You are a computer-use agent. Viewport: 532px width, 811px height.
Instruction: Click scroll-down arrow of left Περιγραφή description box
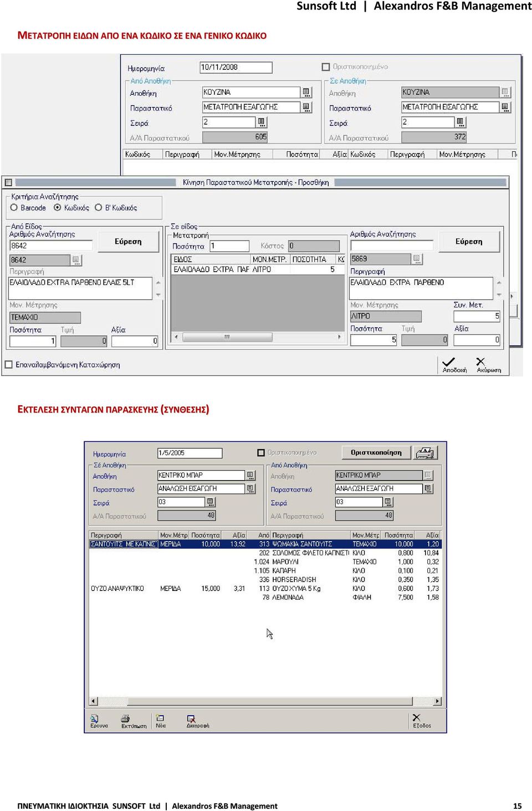click(x=158, y=295)
